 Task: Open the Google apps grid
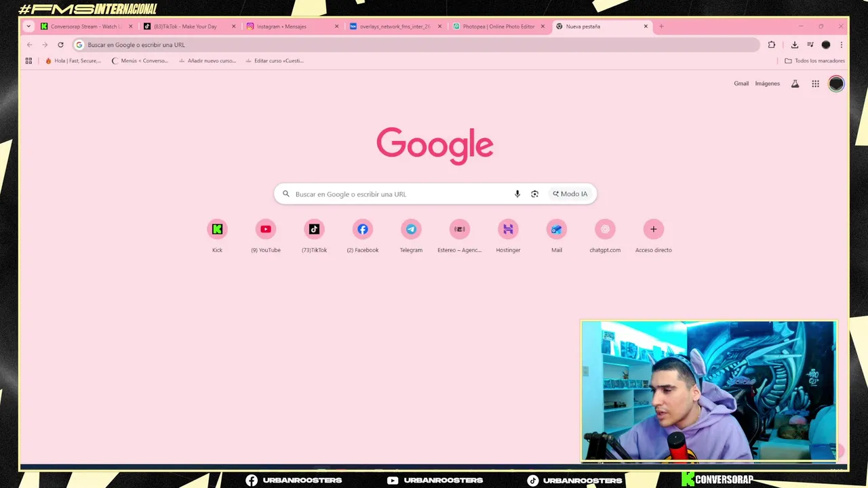(x=816, y=83)
